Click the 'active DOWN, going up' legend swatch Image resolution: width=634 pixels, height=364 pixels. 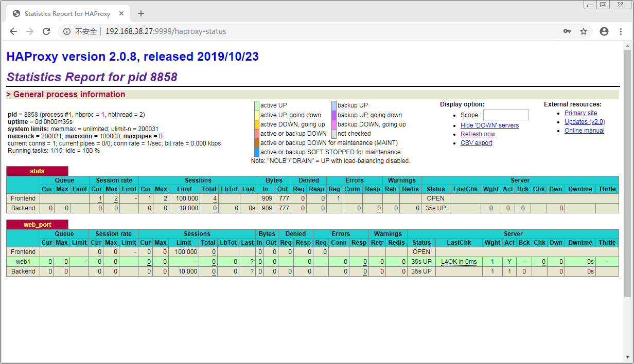click(257, 124)
